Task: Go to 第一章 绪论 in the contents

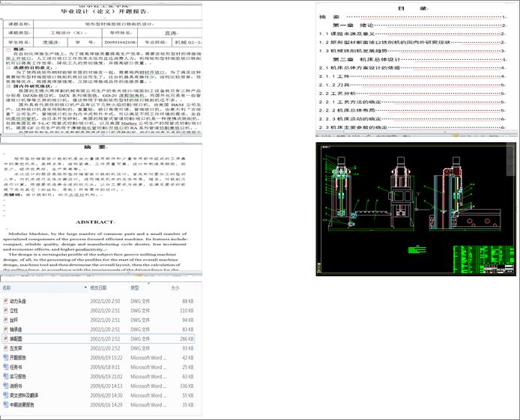Action: [x=353, y=25]
